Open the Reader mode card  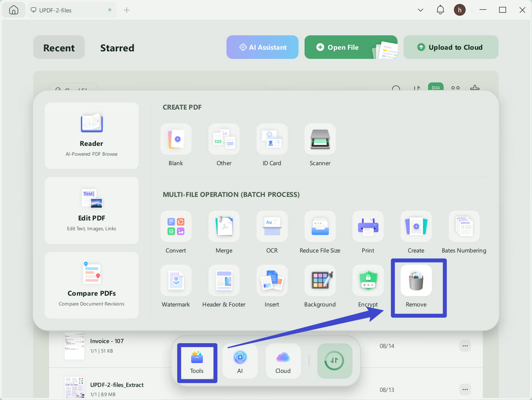tap(91, 136)
